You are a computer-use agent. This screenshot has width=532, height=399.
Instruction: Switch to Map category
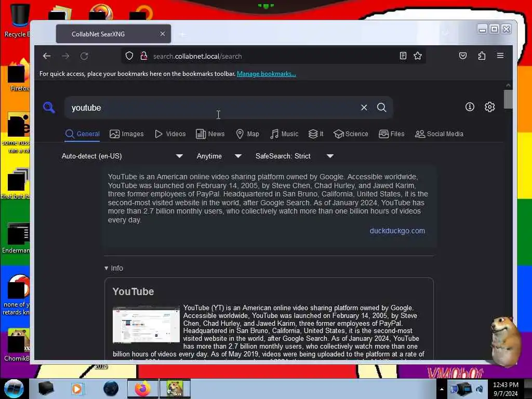pos(248,134)
